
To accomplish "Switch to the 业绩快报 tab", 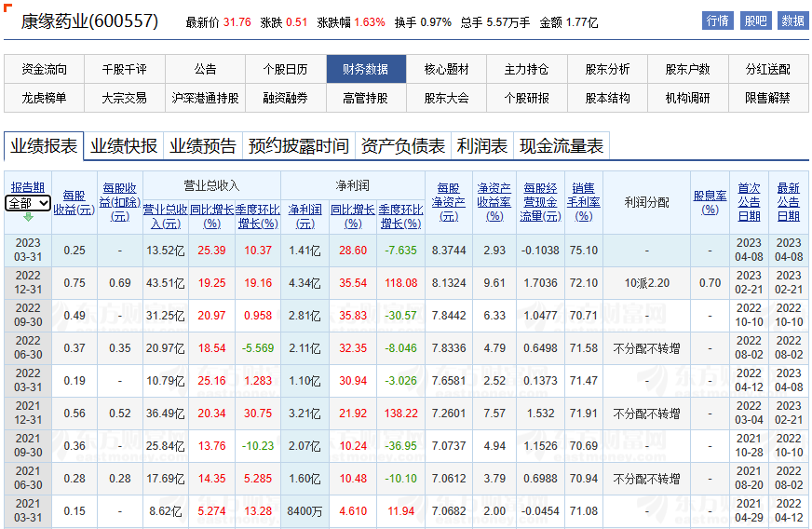I will [123, 146].
